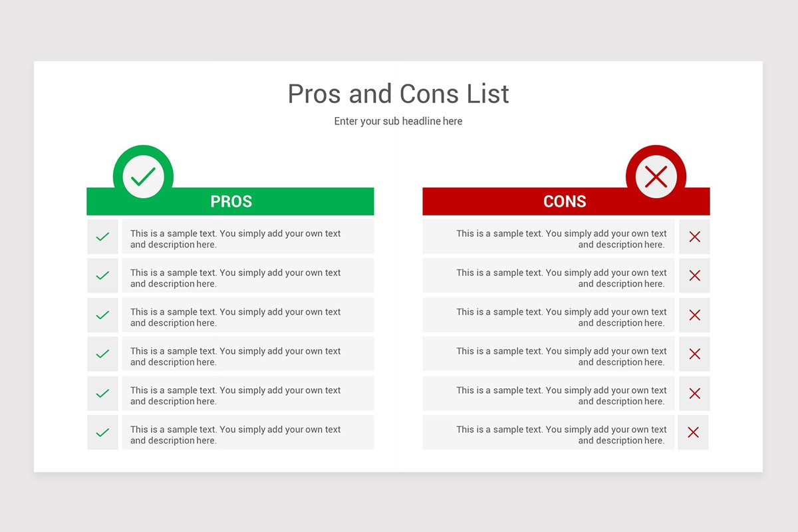
Task: Click the last pros row checkmark icon
Action: pyautogui.click(x=102, y=433)
